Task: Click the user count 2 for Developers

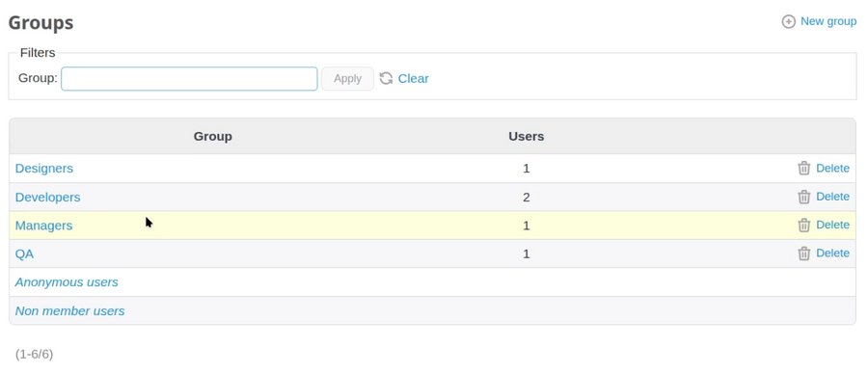Action: click(x=527, y=197)
